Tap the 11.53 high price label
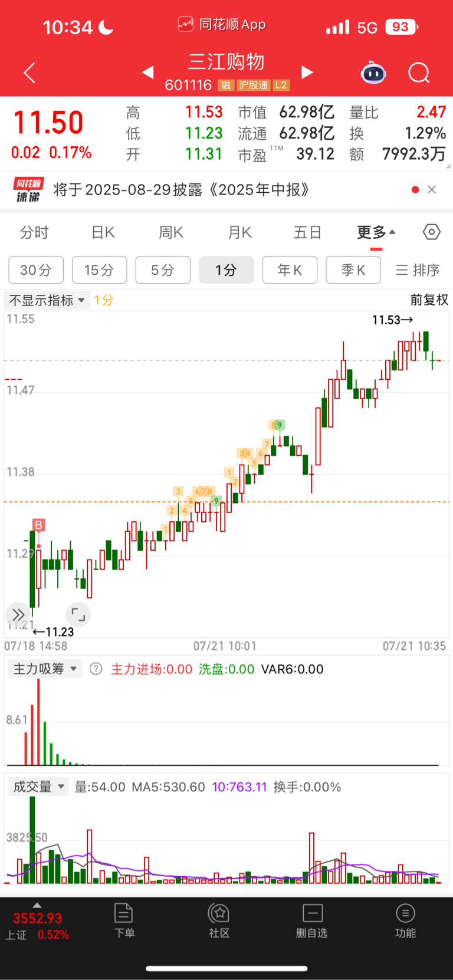 [392, 320]
